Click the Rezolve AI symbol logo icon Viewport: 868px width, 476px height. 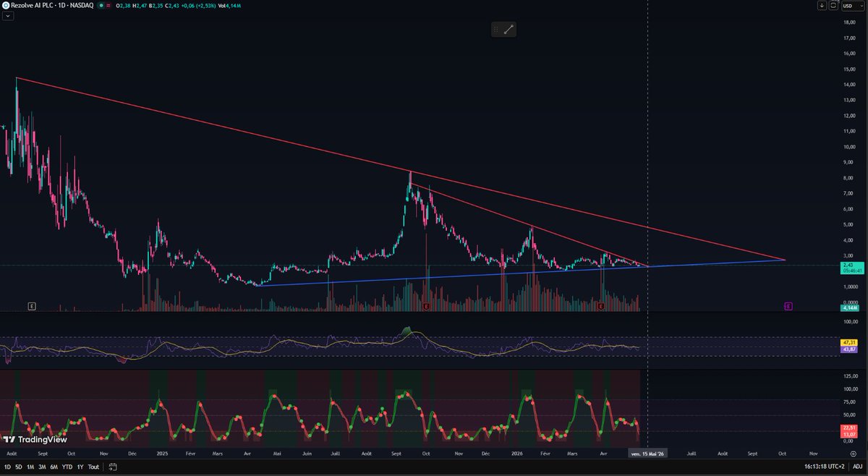6,5
